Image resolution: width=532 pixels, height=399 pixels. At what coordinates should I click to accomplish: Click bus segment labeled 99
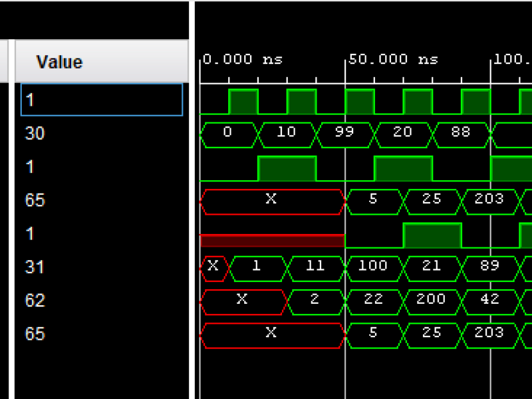click(x=345, y=135)
